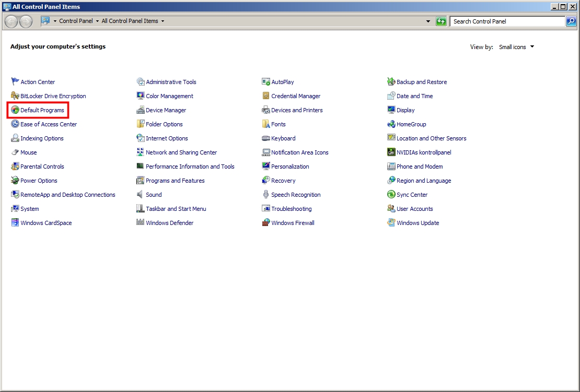This screenshot has height=392, width=580.
Task: Open the User Accounts link
Action: click(x=415, y=209)
